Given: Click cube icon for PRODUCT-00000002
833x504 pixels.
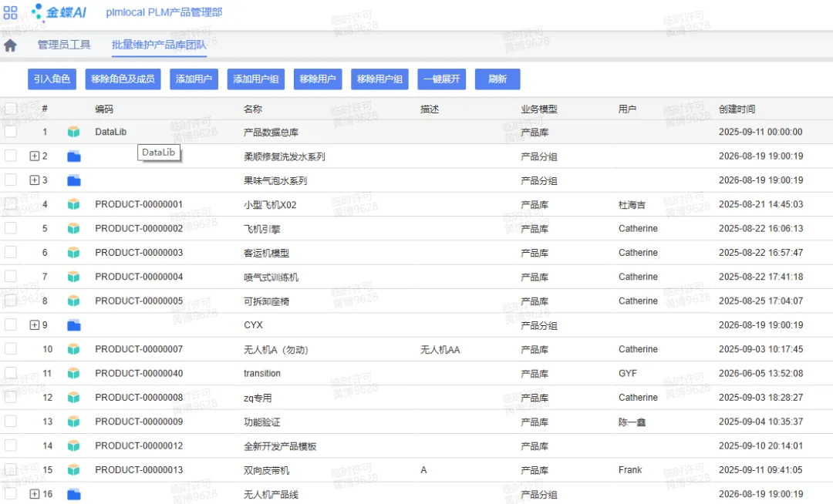Looking at the screenshot, I should pos(74,229).
